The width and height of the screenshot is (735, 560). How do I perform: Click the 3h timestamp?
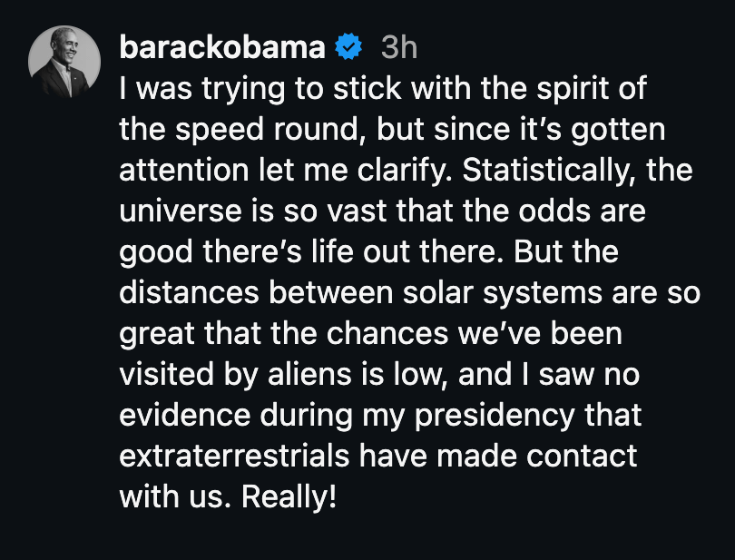pos(397,45)
